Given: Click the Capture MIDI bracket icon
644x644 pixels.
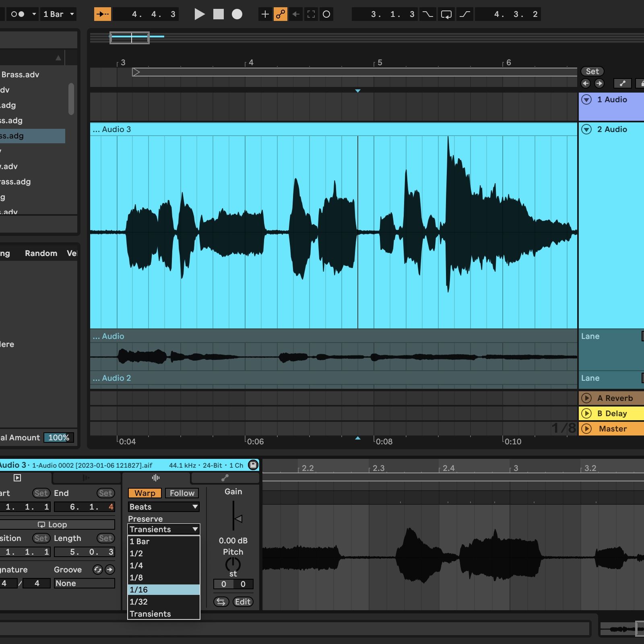Looking at the screenshot, I should pos(311,14).
